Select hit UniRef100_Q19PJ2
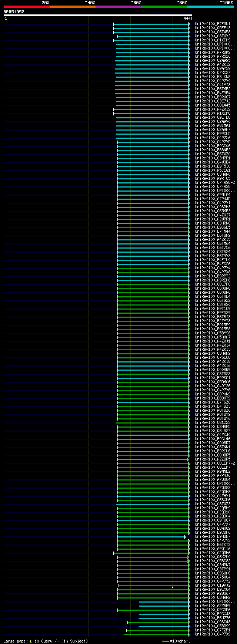This screenshot has height=644, width=237. click(213, 586)
